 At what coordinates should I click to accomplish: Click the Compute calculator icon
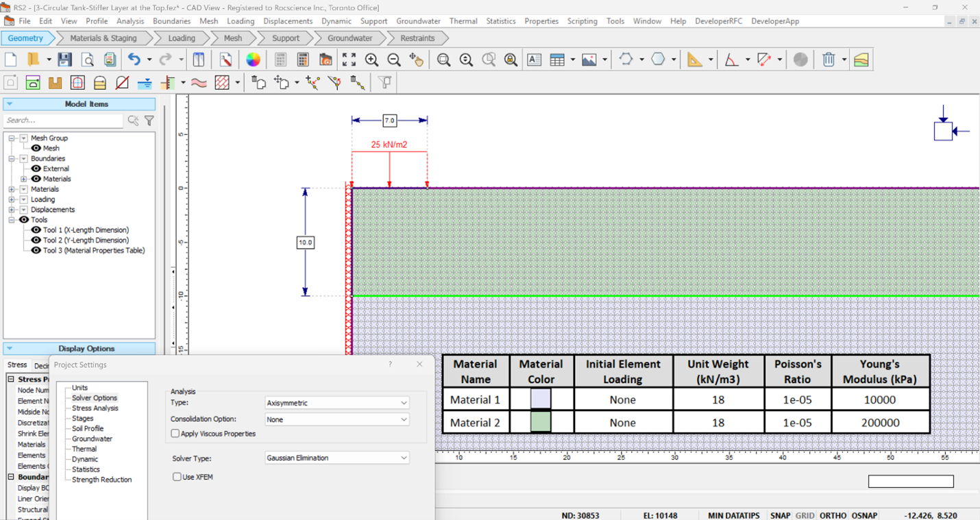pos(303,60)
